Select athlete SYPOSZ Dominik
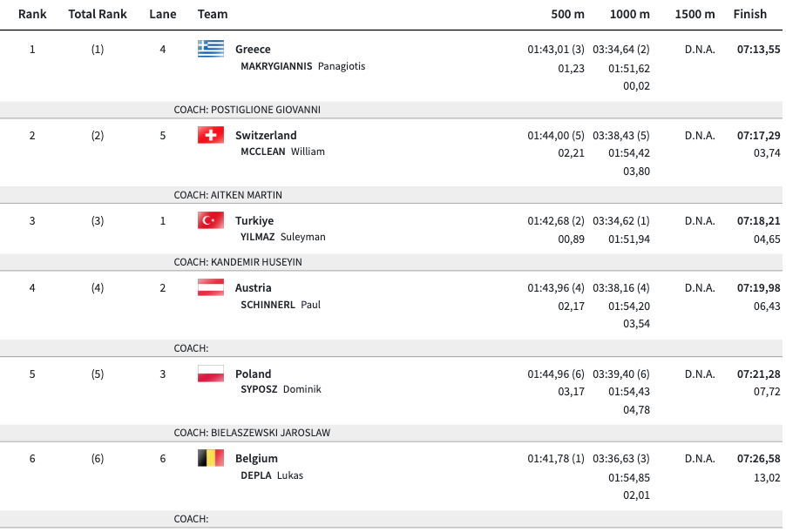This screenshot has height=532, width=786. click(x=281, y=389)
